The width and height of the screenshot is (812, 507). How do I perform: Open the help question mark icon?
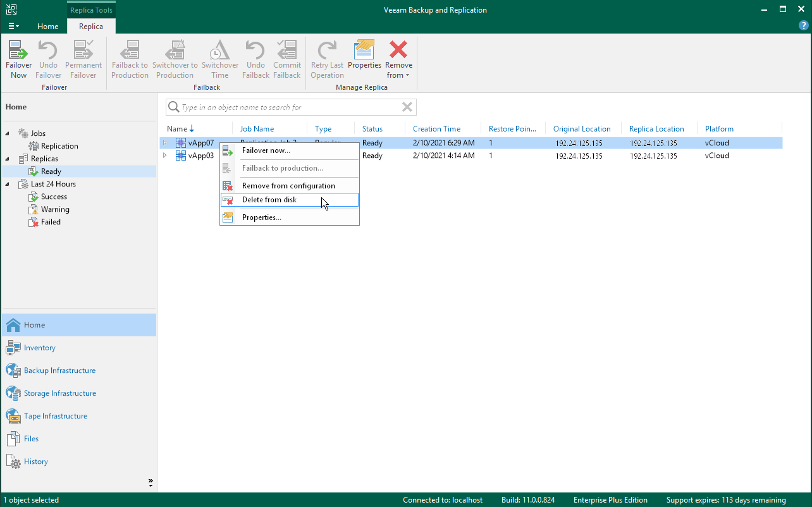point(803,26)
